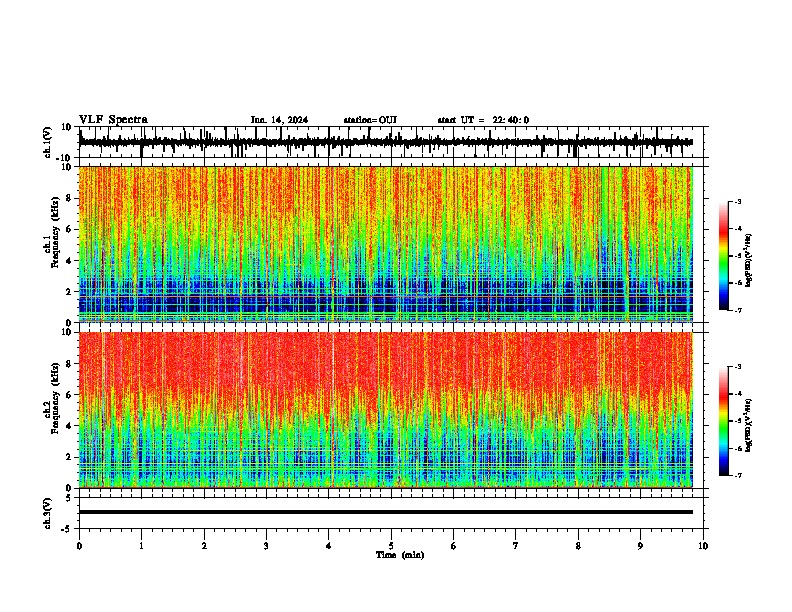
Task: Click the ch.2 spectrogram color scale bar
Action: (724, 421)
